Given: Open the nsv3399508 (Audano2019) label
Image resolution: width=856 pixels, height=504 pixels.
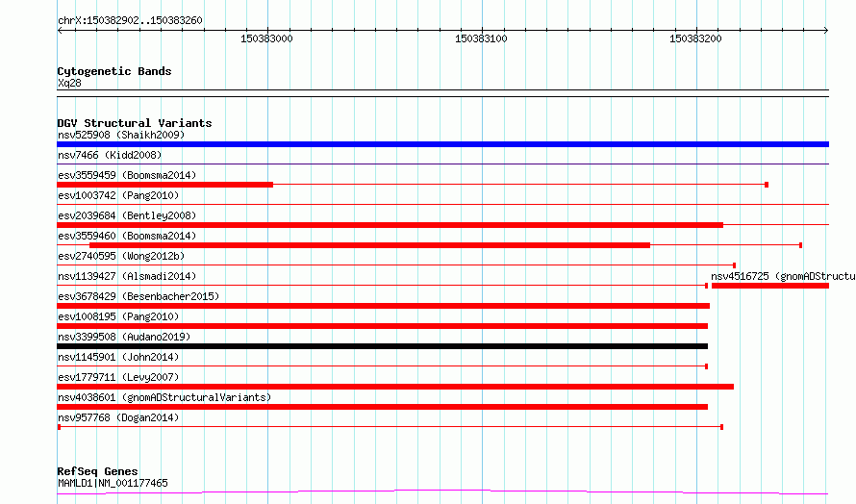Looking at the screenshot, I should point(124,337).
